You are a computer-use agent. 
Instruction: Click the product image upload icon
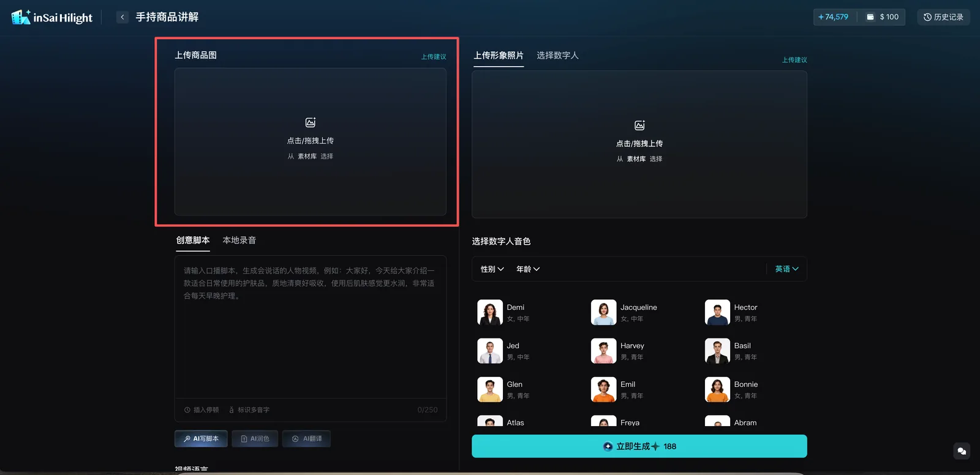pyautogui.click(x=311, y=122)
